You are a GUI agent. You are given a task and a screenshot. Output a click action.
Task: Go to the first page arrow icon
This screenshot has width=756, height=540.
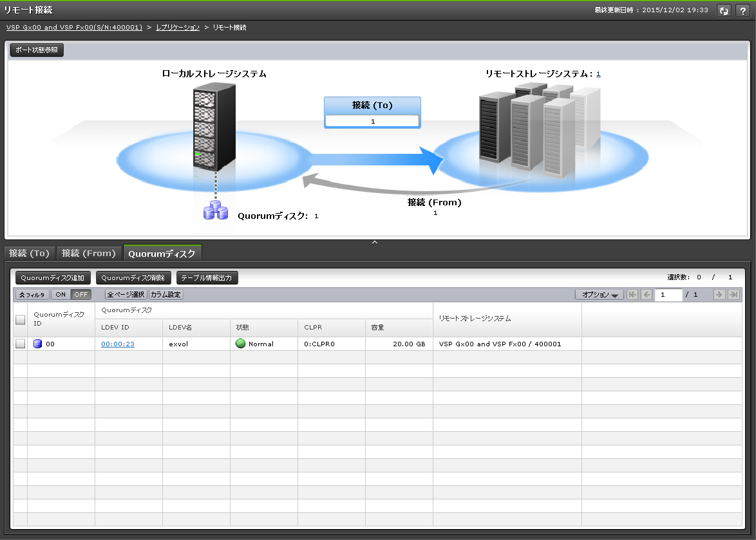coord(632,295)
